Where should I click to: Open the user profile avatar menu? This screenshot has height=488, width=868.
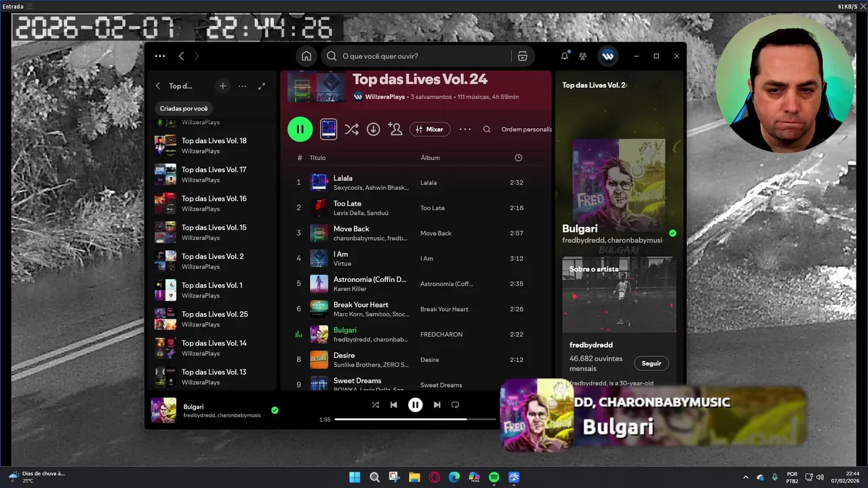(x=608, y=56)
